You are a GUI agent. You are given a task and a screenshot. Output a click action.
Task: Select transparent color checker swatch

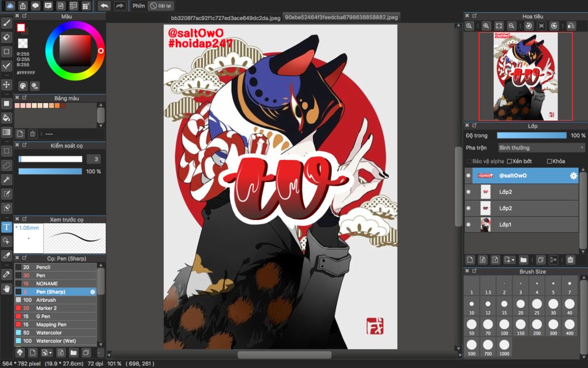click(x=23, y=43)
